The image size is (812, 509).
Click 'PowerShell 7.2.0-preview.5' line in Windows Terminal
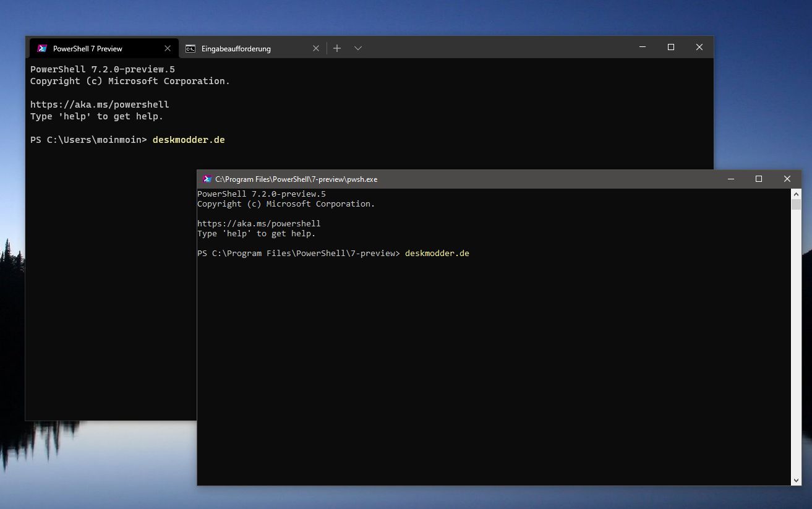click(103, 69)
